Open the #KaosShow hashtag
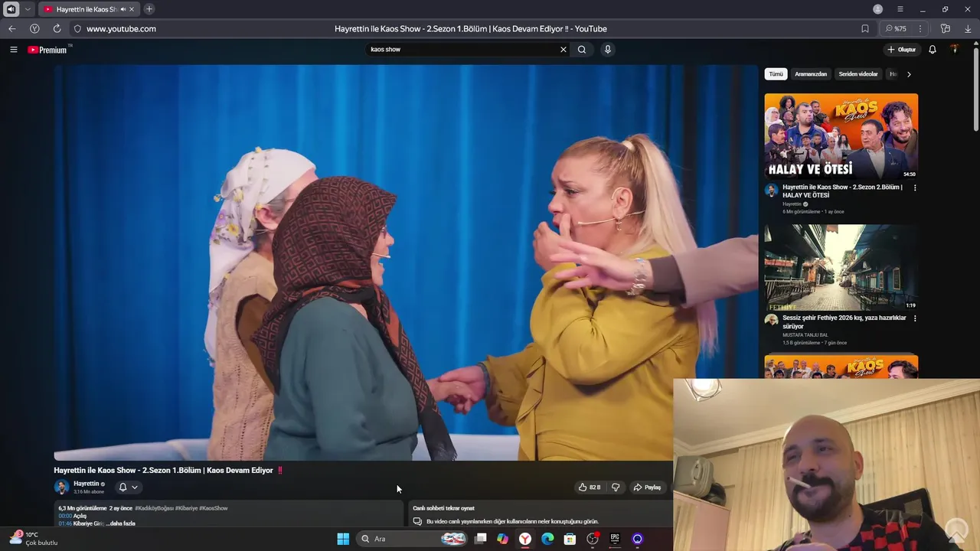Viewport: 980px width, 551px height. coord(214,508)
